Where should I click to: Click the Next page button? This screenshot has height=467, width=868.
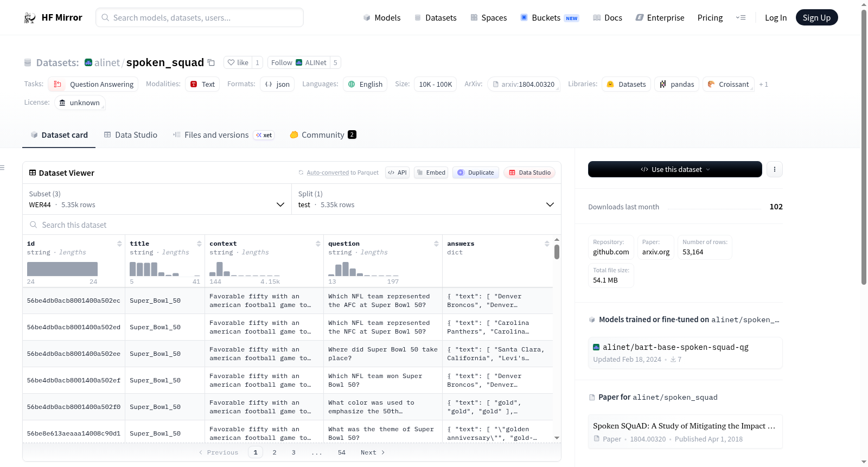373,452
